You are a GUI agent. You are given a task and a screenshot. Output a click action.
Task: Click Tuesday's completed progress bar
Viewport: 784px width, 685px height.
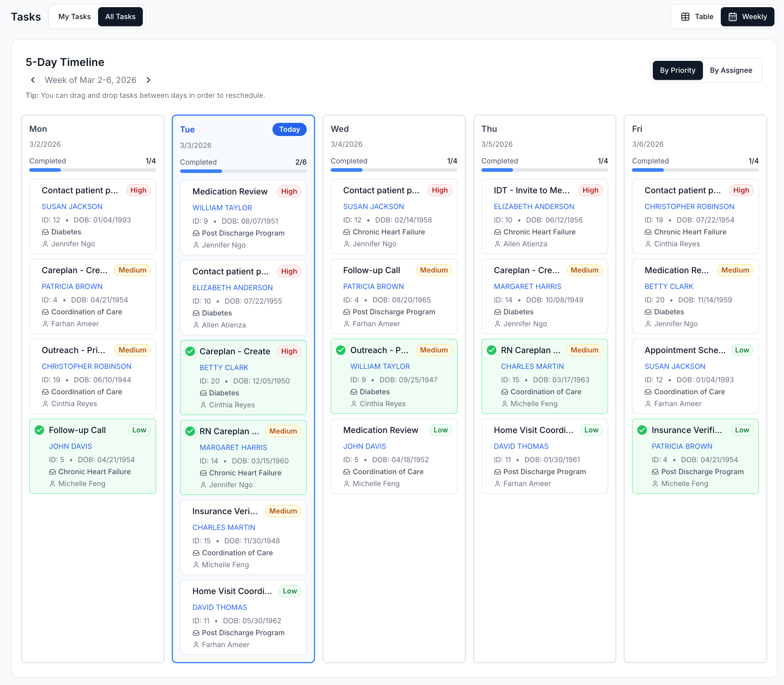[243, 171]
